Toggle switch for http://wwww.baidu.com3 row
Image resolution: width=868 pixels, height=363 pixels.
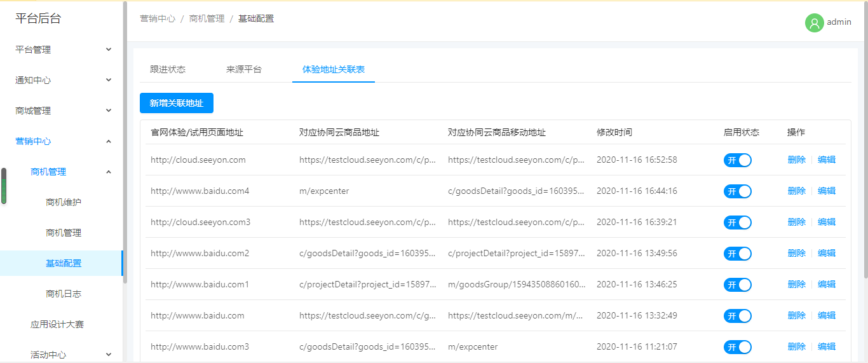738,347
